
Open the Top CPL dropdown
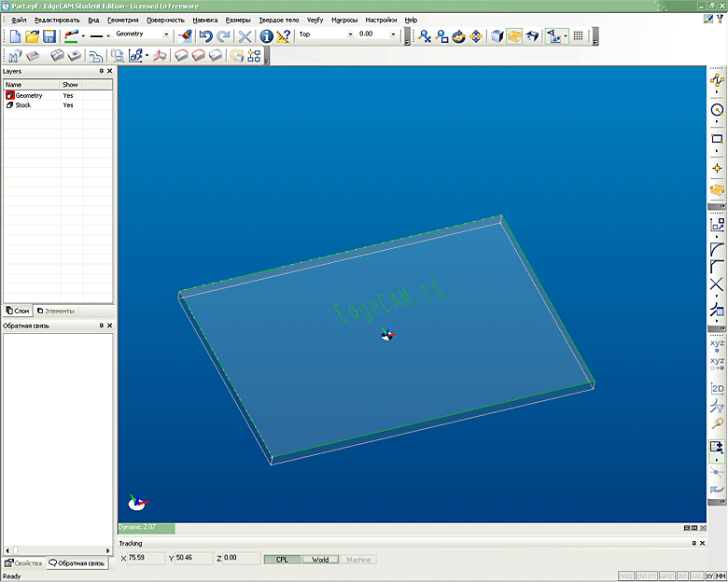[350, 35]
